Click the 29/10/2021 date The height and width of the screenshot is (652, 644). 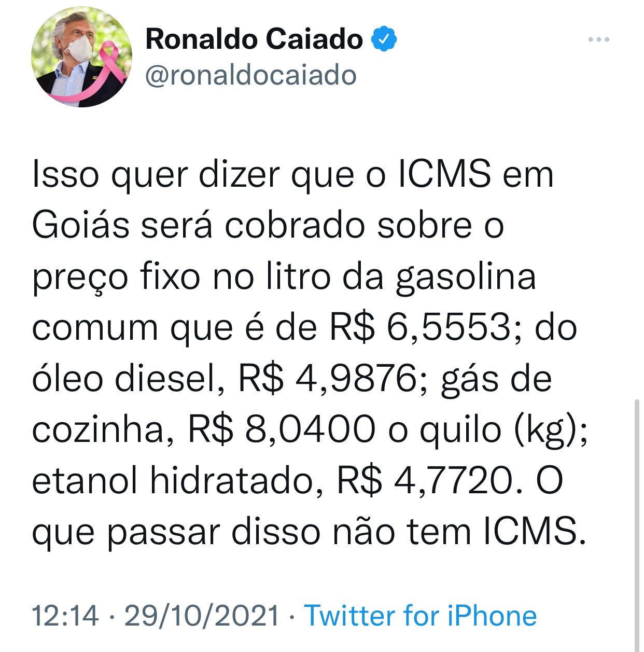202,616
